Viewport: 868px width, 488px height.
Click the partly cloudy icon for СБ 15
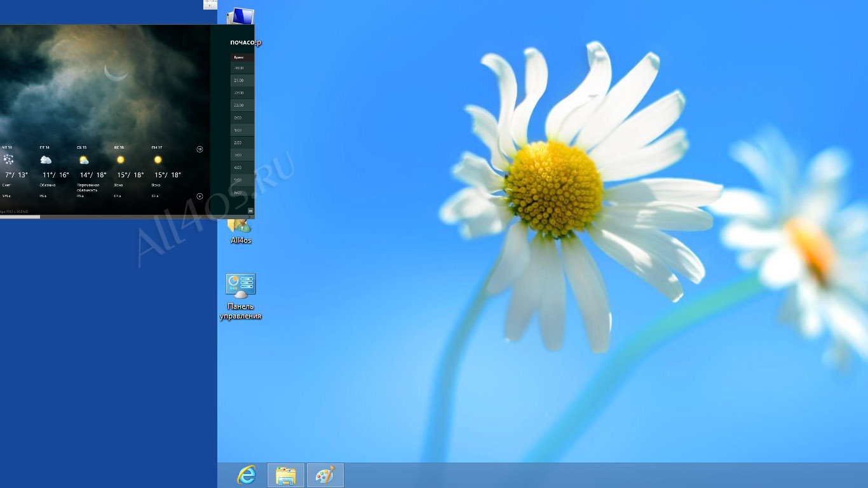[83, 159]
